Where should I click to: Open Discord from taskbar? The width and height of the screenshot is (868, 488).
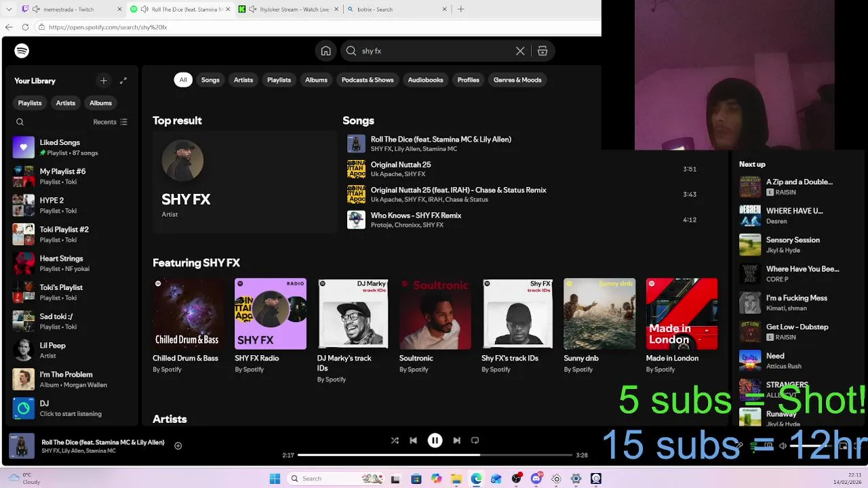coord(536,479)
